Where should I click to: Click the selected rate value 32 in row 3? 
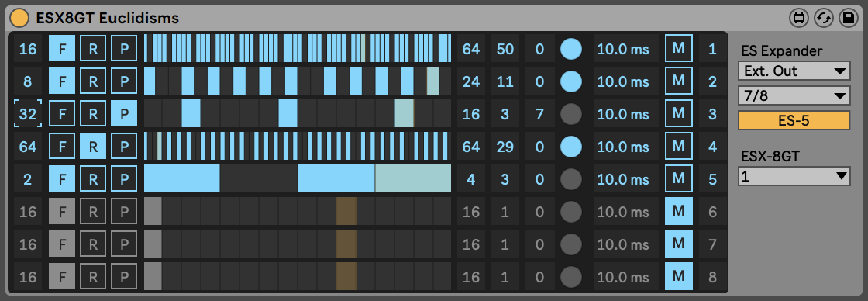28,114
